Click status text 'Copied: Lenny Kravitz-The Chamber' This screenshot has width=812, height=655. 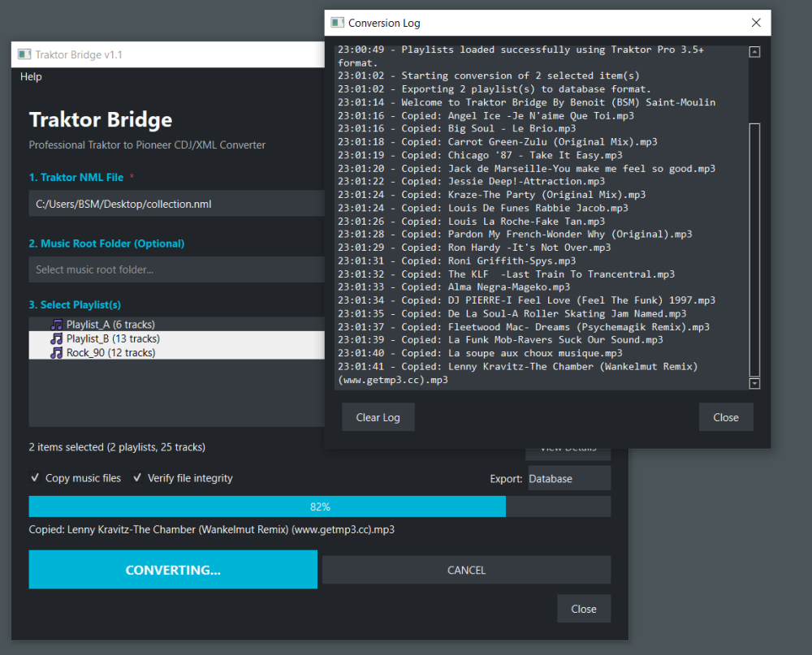[212, 530]
